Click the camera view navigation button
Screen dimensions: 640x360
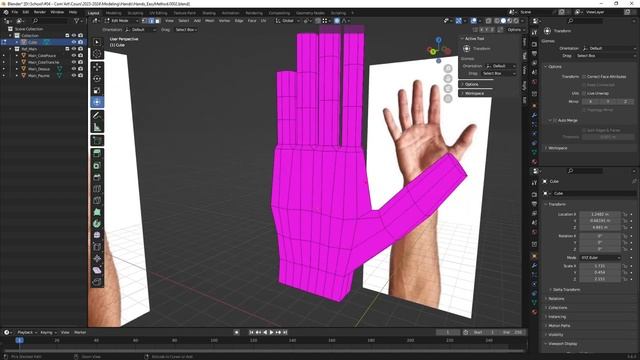(448, 89)
